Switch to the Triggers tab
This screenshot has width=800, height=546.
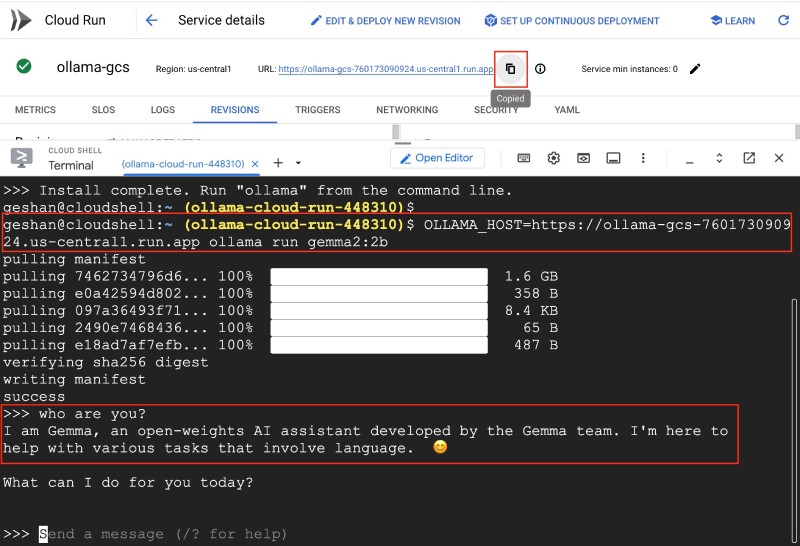point(317,110)
